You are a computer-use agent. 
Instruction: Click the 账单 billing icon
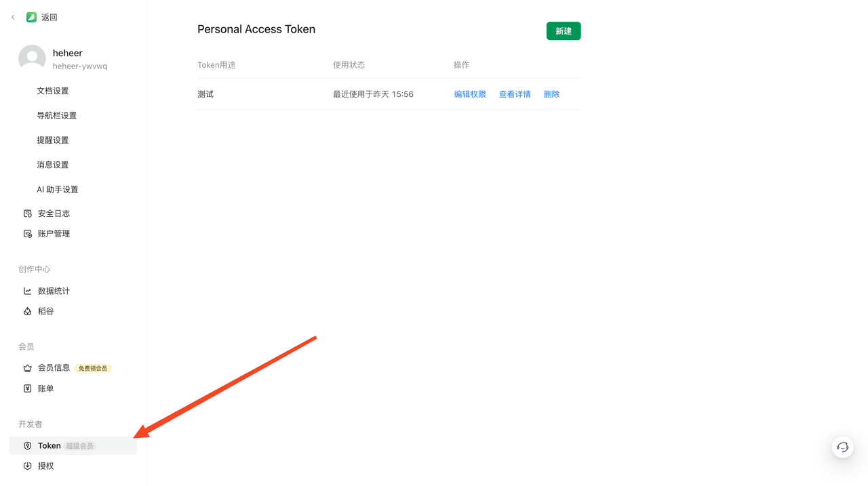pyautogui.click(x=28, y=389)
